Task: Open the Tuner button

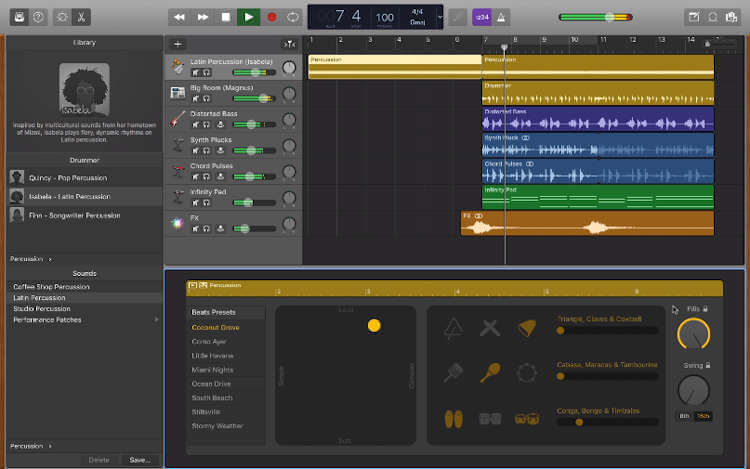Action: coord(458,17)
